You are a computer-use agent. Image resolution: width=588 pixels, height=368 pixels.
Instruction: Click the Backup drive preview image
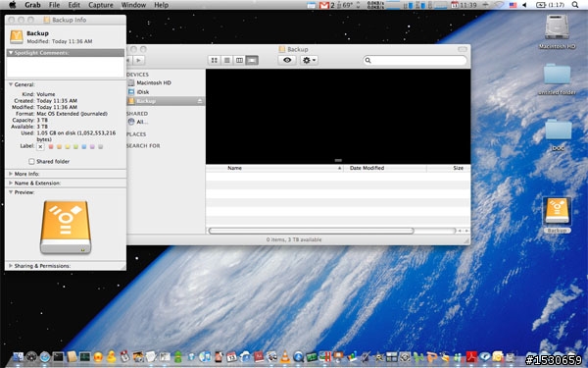click(x=66, y=228)
